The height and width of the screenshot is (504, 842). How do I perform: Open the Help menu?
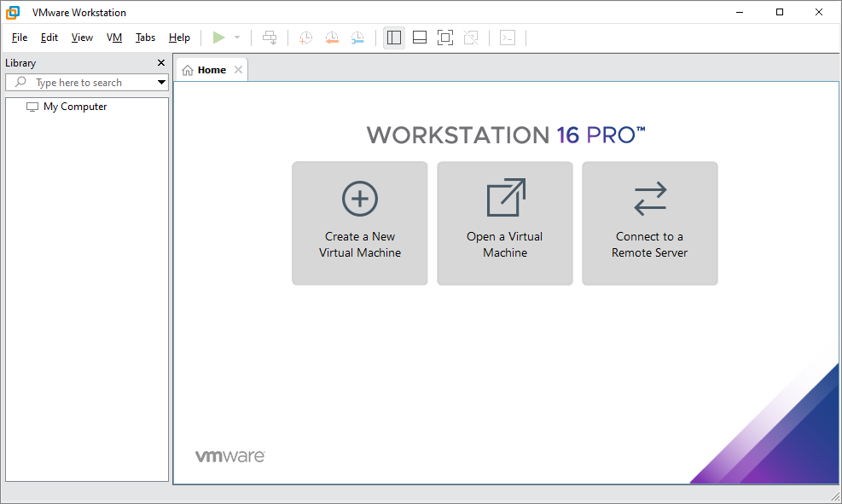click(179, 38)
